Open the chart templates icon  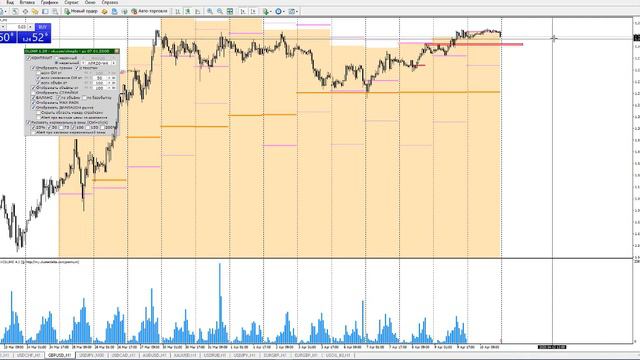point(291,11)
